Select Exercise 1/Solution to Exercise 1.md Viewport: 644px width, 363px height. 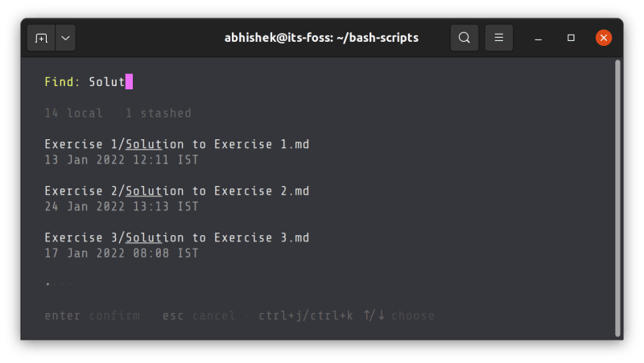(x=176, y=145)
